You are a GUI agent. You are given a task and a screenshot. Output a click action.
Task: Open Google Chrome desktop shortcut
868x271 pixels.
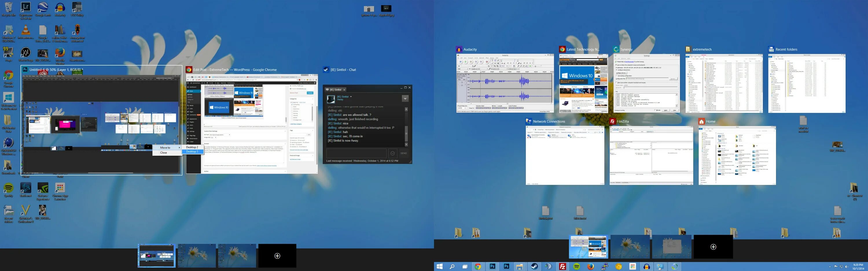click(8, 79)
